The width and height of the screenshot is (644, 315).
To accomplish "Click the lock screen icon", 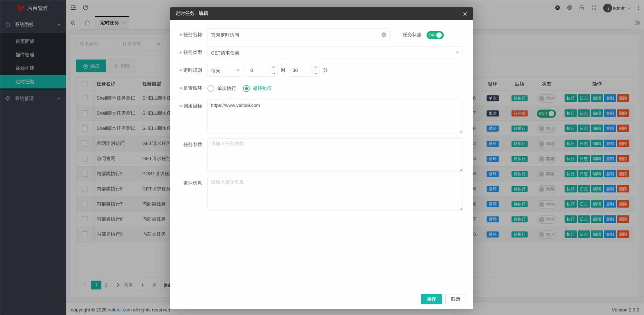I will 582,8.
